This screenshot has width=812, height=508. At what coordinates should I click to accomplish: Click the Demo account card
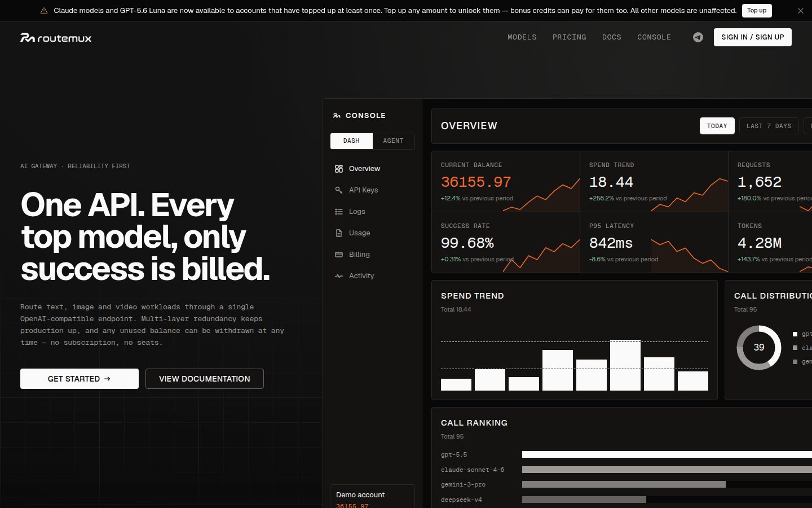tap(372, 497)
